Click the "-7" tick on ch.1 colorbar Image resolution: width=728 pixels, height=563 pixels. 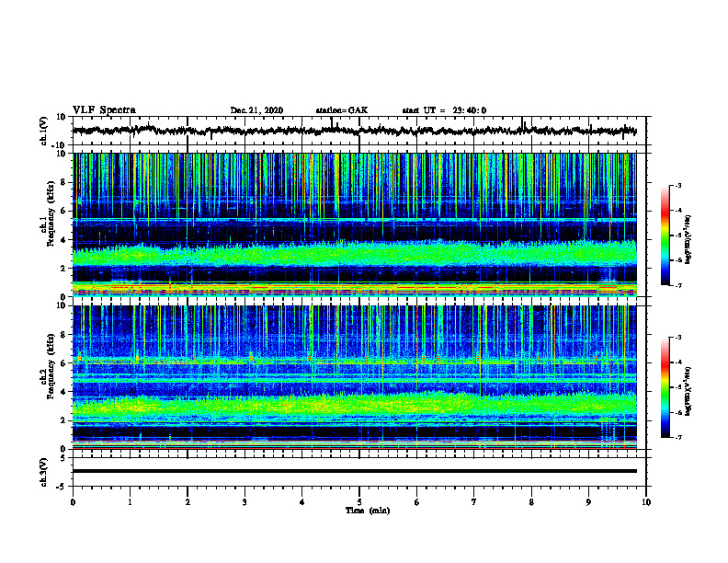(x=677, y=285)
